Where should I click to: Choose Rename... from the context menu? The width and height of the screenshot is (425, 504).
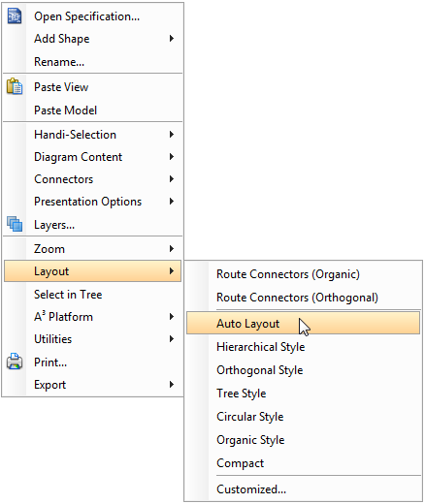pyautogui.click(x=92, y=62)
